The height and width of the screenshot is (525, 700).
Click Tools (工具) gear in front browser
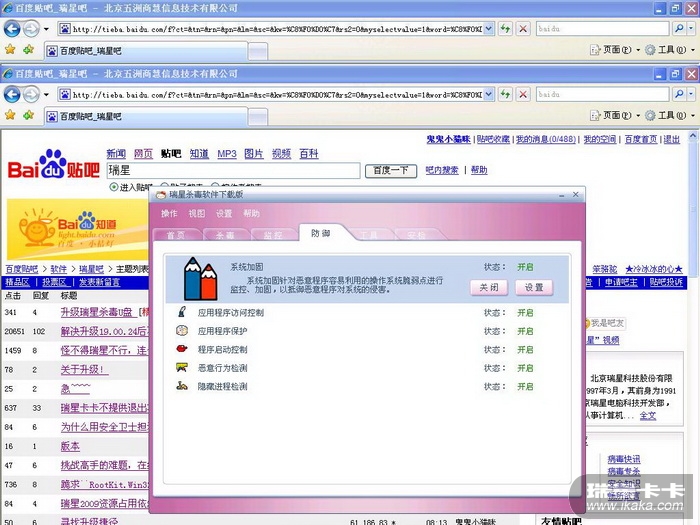[650, 116]
